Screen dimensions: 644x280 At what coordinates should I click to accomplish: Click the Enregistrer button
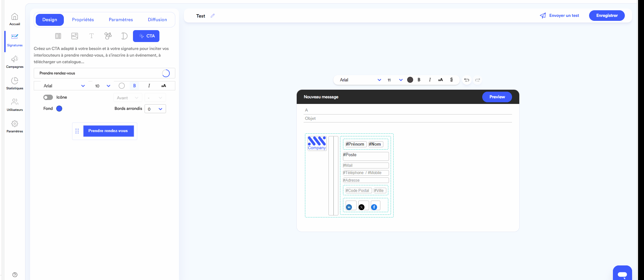[x=607, y=16]
